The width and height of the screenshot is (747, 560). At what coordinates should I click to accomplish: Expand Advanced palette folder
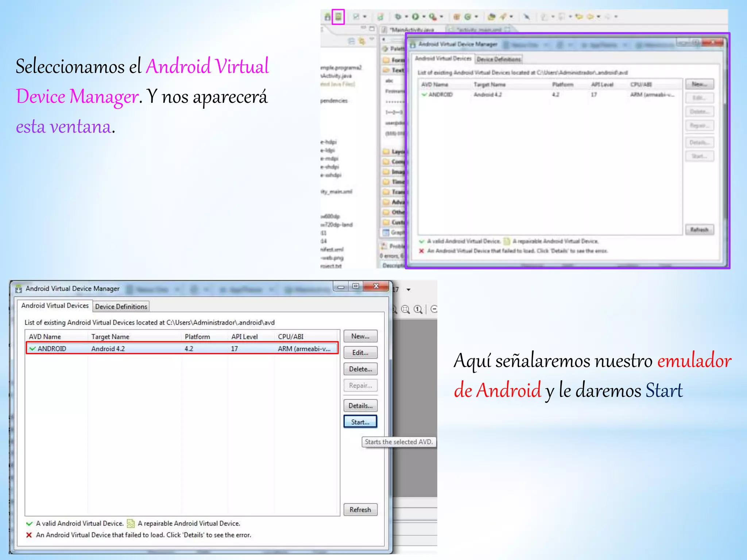pos(394,202)
